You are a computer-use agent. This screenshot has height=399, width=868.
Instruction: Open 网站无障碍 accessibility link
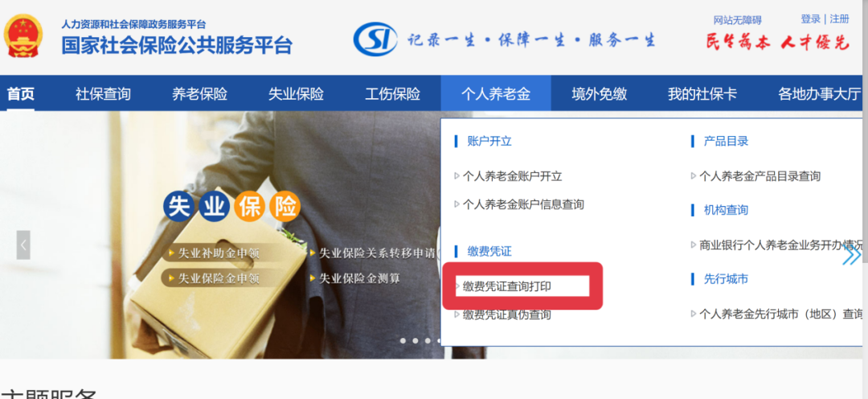tap(737, 20)
